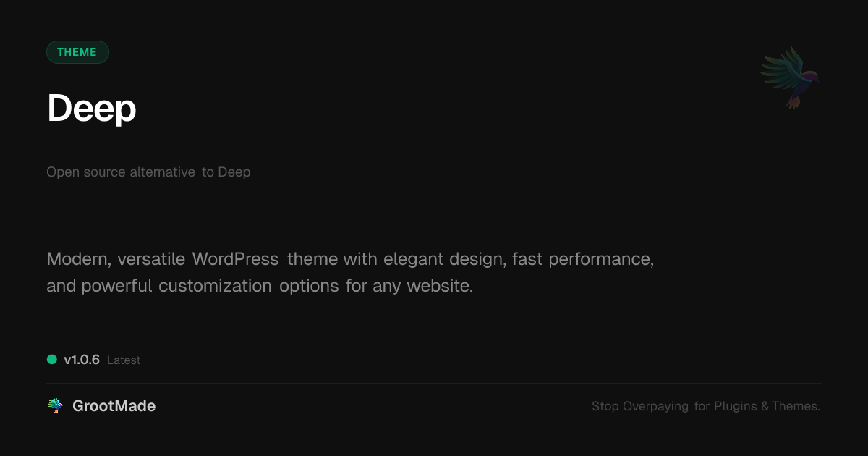Click the large faded bird logo
Screen dimensions: 868x456
point(790,77)
